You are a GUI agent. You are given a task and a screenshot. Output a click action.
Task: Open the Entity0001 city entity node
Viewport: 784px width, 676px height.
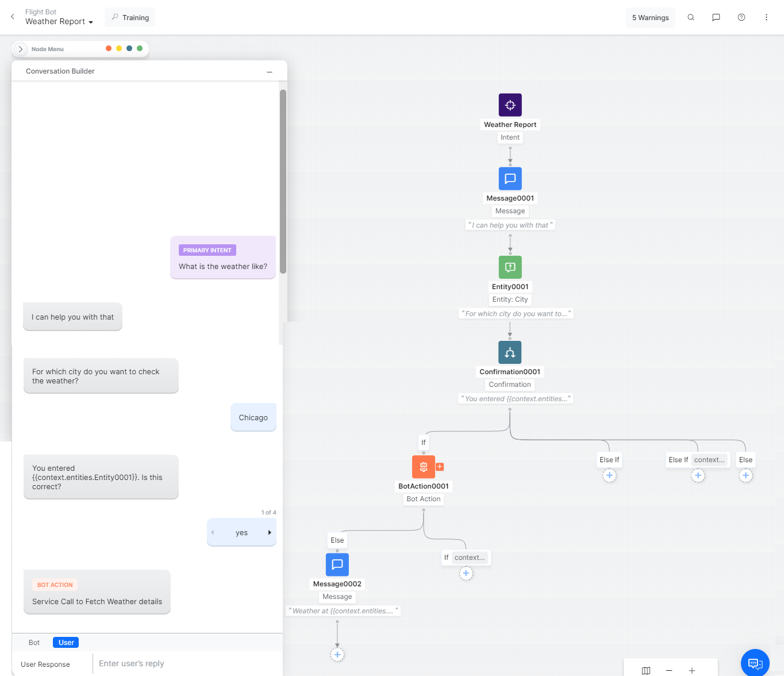pos(510,267)
